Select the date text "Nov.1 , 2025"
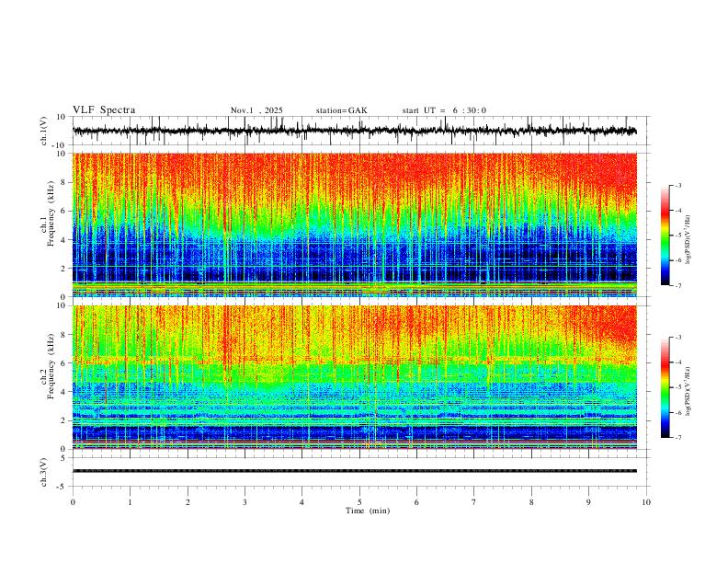728x563 pixels. pos(256,110)
